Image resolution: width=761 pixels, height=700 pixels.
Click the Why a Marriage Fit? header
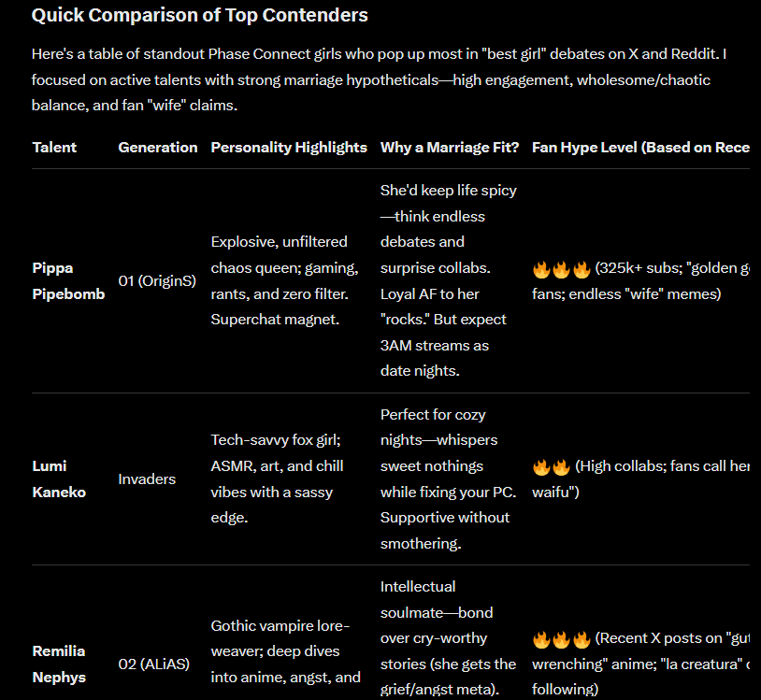450,148
